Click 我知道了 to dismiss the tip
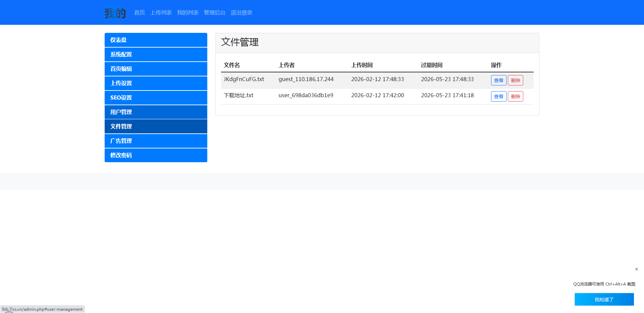 [604, 299]
